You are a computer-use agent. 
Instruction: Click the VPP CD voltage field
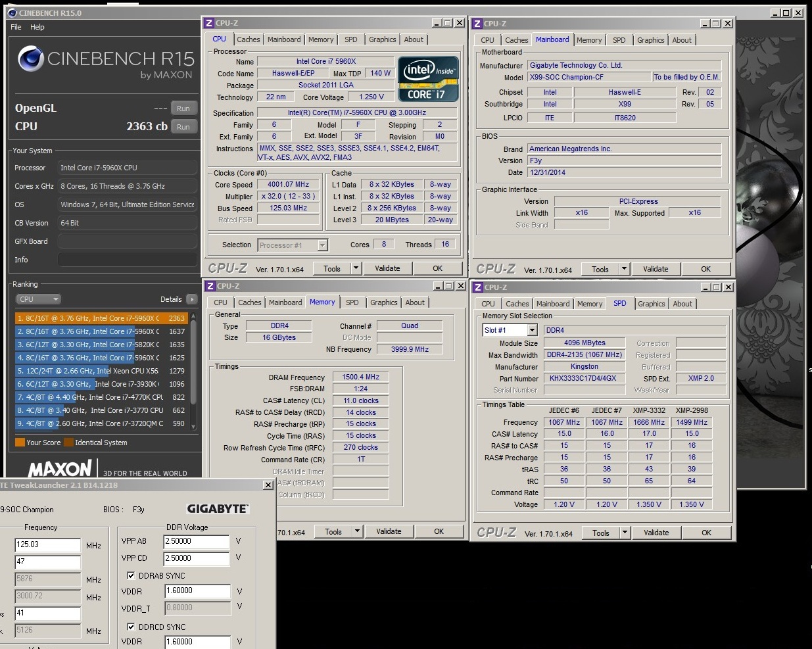coord(197,559)
